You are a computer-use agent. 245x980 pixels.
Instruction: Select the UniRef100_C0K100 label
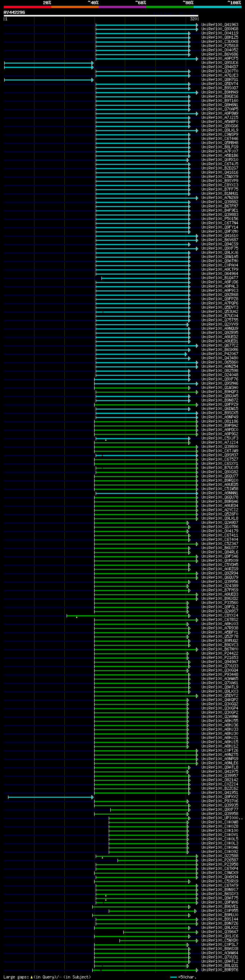tap(220, 831)
